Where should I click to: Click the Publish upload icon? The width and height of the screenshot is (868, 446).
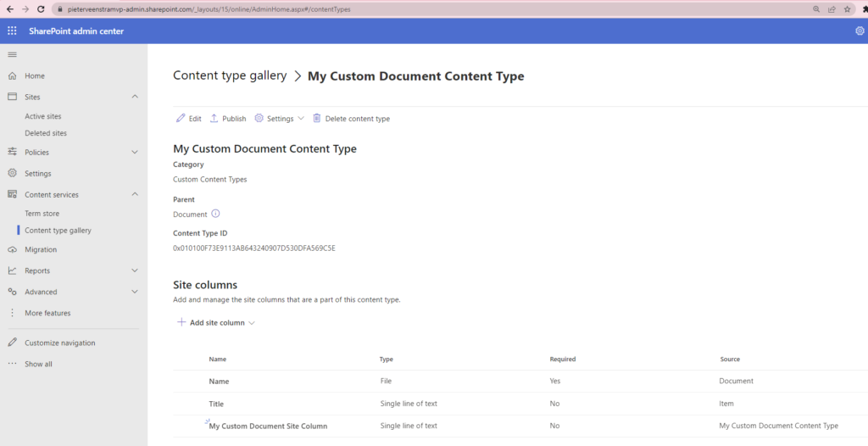214,118
